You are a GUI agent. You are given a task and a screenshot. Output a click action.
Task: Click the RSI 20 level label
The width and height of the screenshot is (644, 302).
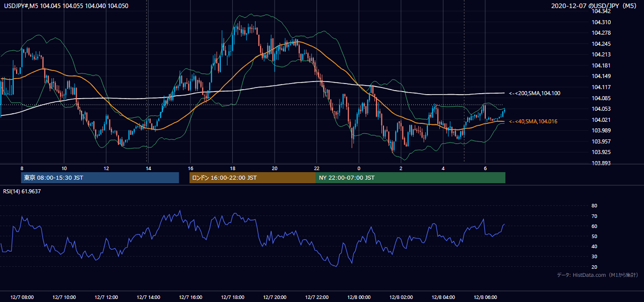pos(594,267)
